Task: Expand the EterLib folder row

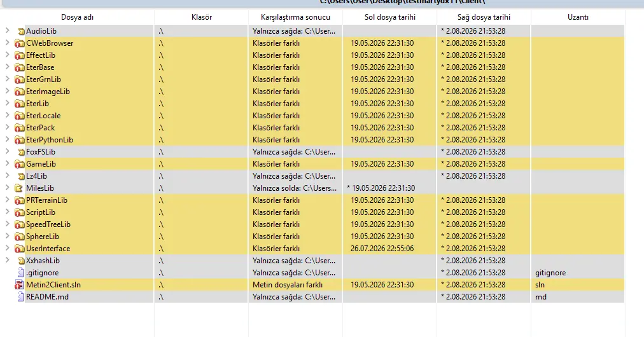Action: coord(8,103)
